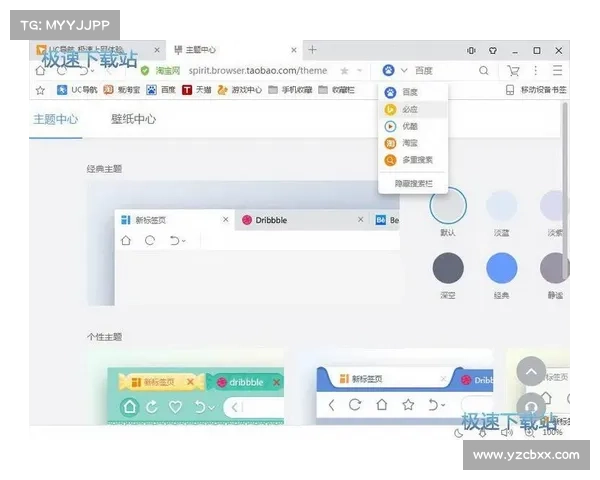Expand the search engine chevron dropdown
Screen dimensions: 600x480
click(404, 70)
